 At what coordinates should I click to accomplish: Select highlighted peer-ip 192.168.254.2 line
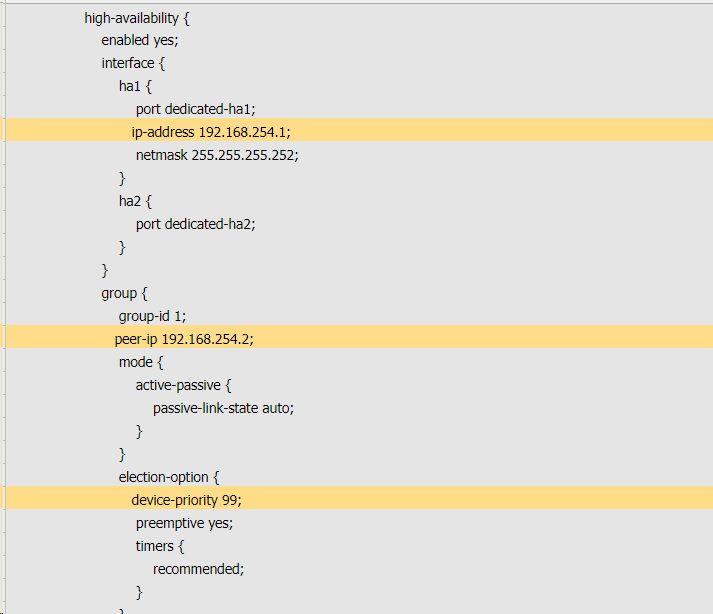click(x=184, y=339)
